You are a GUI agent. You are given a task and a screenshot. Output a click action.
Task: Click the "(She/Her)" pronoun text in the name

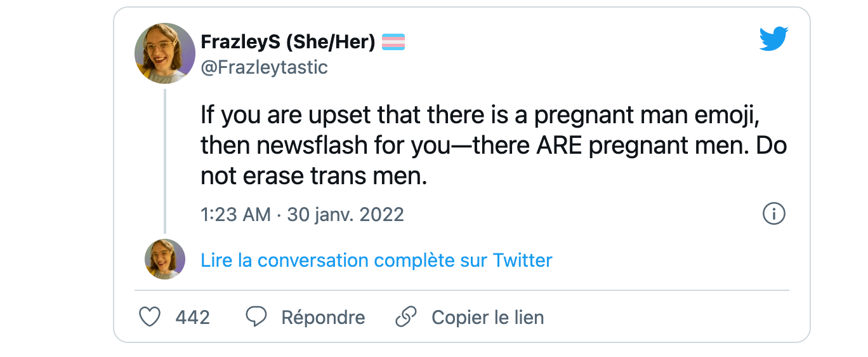331,42
